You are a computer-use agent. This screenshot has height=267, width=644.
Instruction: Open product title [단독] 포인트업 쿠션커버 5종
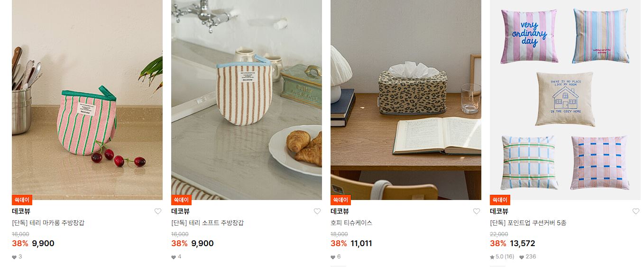(x=528, y=223)
